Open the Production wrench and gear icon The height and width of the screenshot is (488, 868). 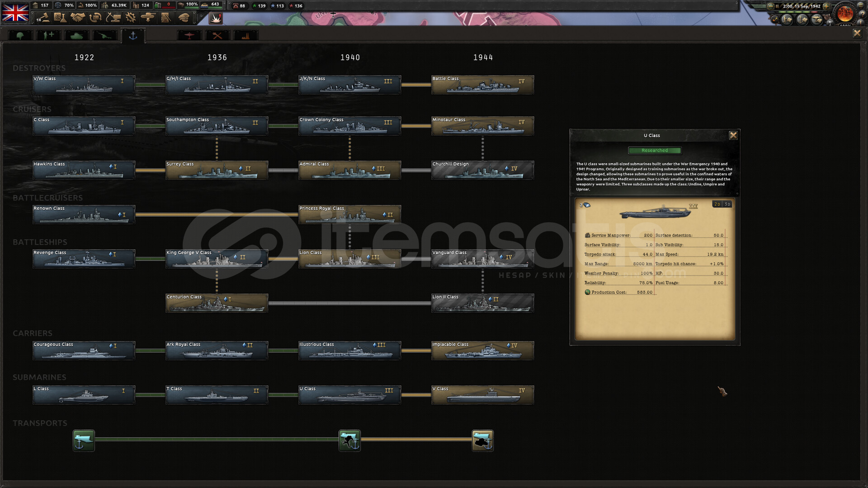(131, 18)
